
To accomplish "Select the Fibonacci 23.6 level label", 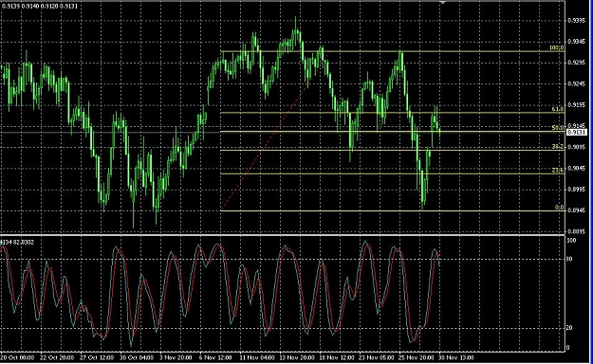I will click(x=558, y=171).
